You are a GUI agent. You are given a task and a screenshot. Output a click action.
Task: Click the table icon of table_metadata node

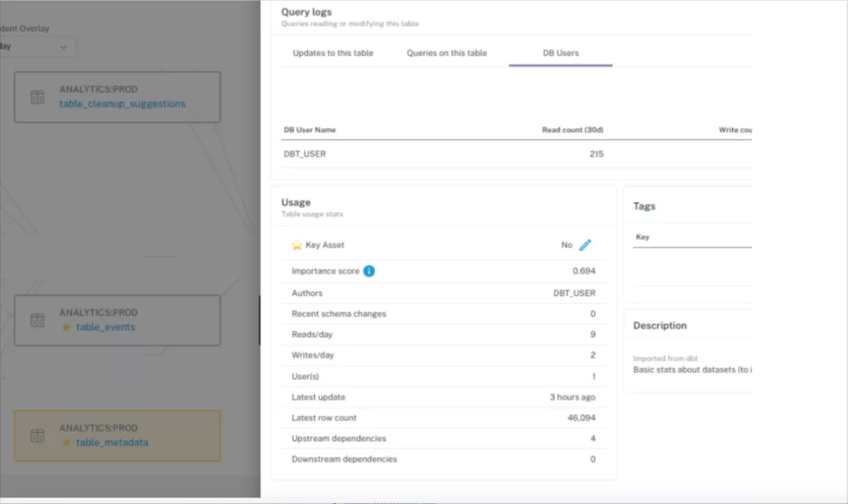click(37, 436)
